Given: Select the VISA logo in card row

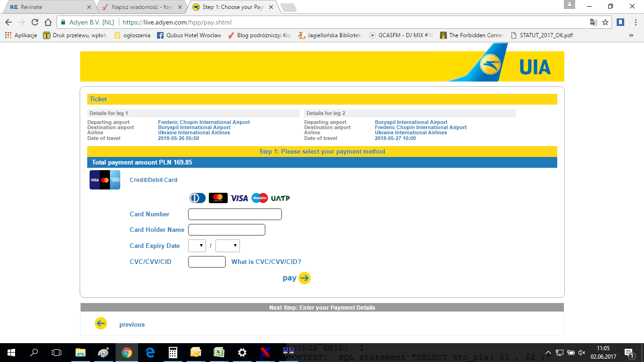Looking at the screenshot, I should coord(239,198).
